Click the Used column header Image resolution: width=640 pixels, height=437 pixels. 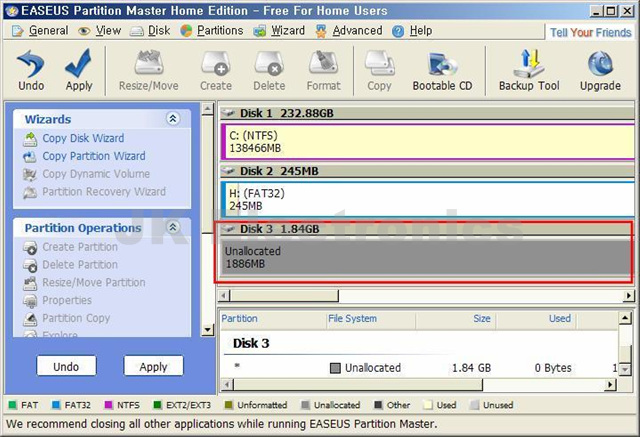pos(536,319)
